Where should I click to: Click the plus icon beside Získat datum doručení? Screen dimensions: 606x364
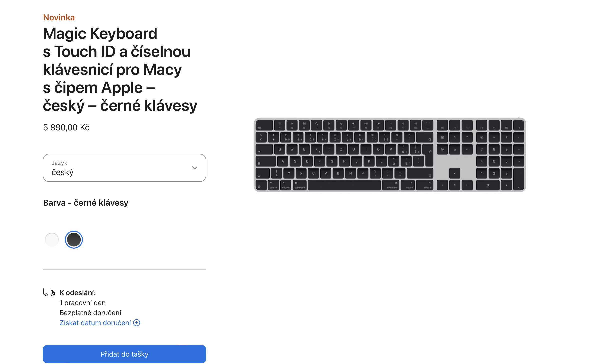tap(137, 323)
